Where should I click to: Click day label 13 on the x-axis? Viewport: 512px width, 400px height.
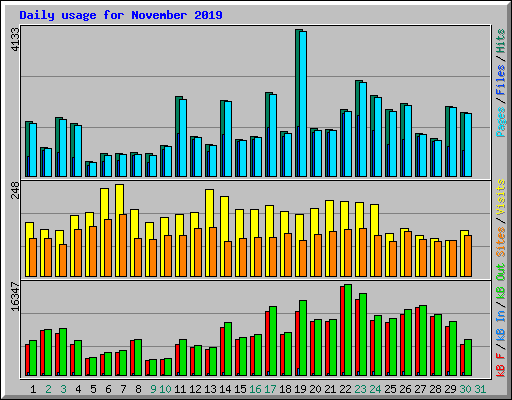(x=210, y=389)
